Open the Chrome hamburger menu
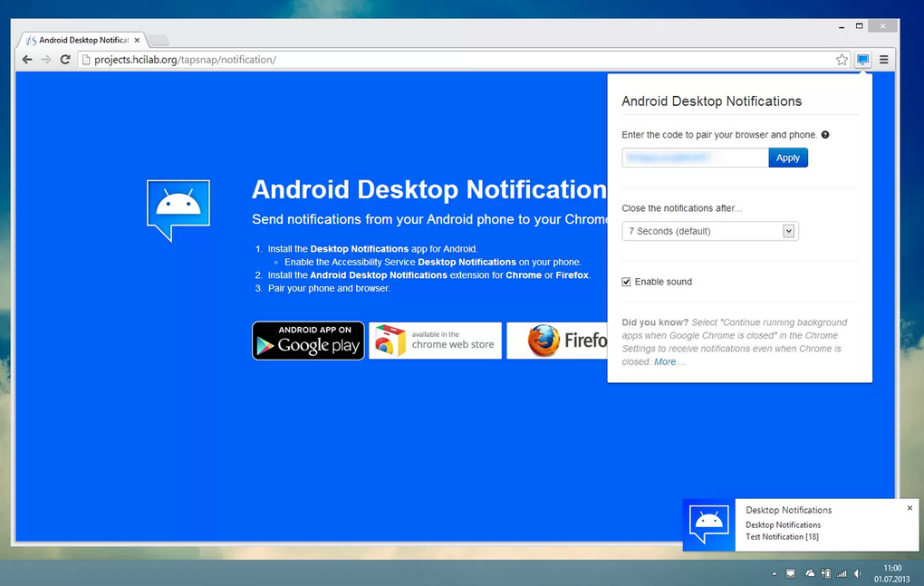Image resolution: width=924 pixels, height=586 pixels. [884, 60]
